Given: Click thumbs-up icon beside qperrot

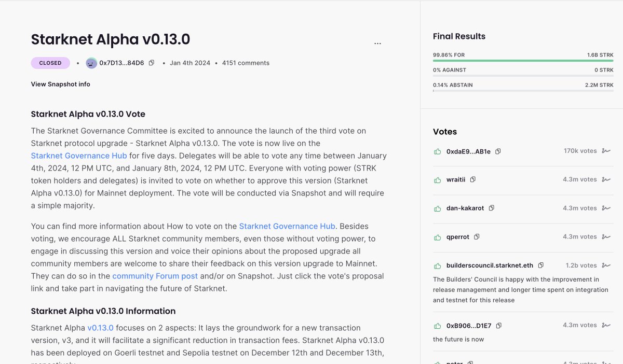Looking at the screenshot, I should point(437,237).
